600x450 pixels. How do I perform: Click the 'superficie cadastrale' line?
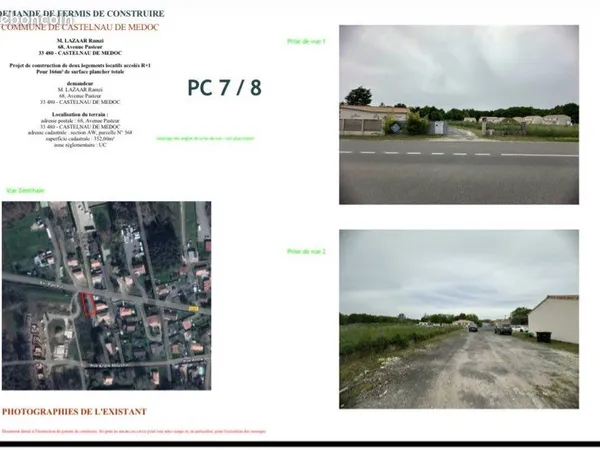tap(80, 139)
